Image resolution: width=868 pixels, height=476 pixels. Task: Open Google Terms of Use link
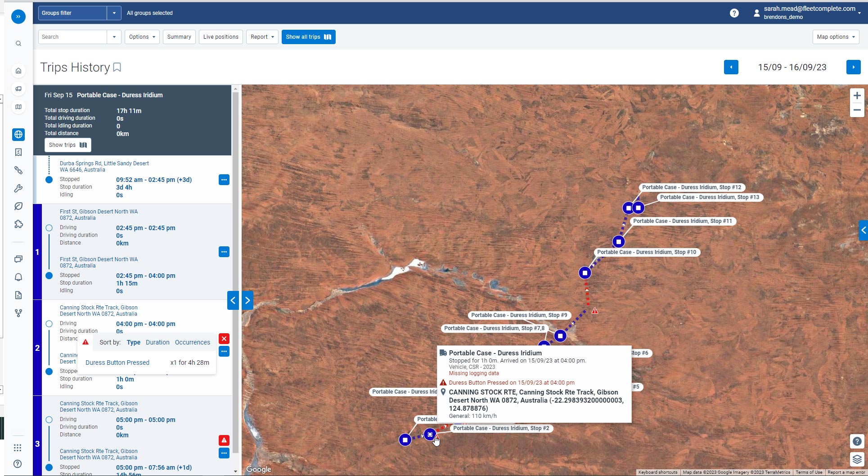(x=809, y=472)
